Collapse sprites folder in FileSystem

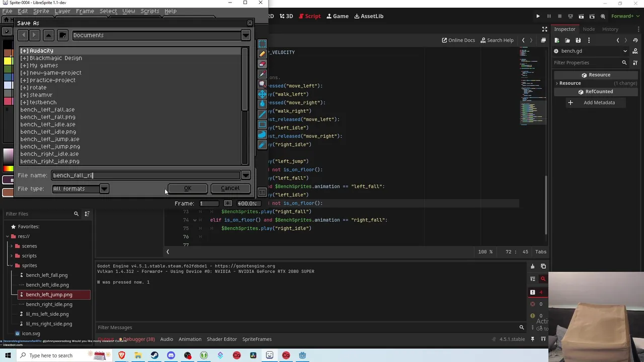(x=11, y=265)
